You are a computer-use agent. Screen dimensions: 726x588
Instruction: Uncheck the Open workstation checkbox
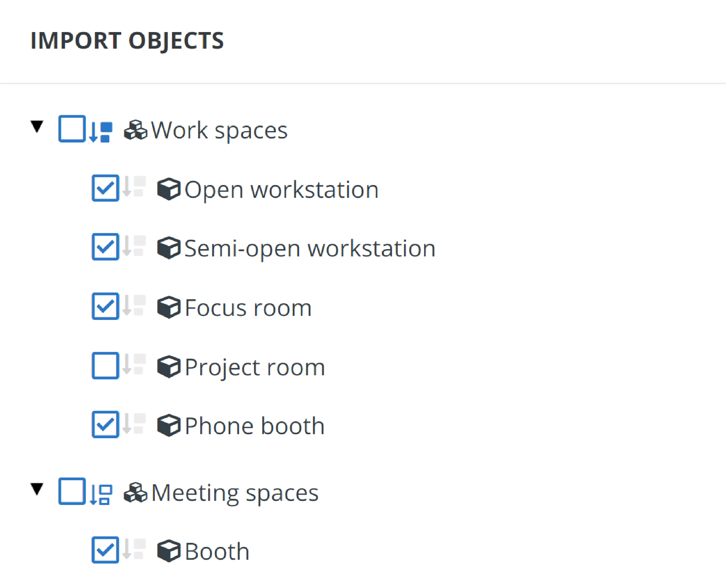coord(106,188)
